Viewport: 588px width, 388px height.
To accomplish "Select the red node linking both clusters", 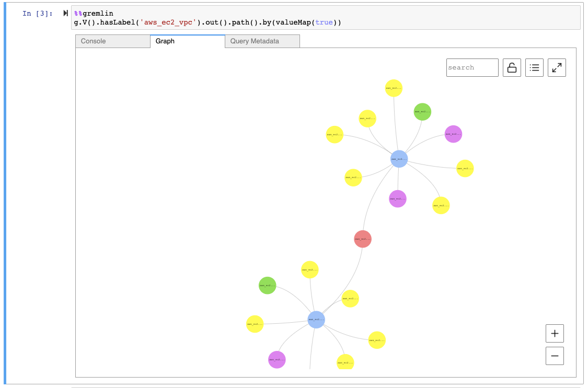I will [x=363, y=239].
